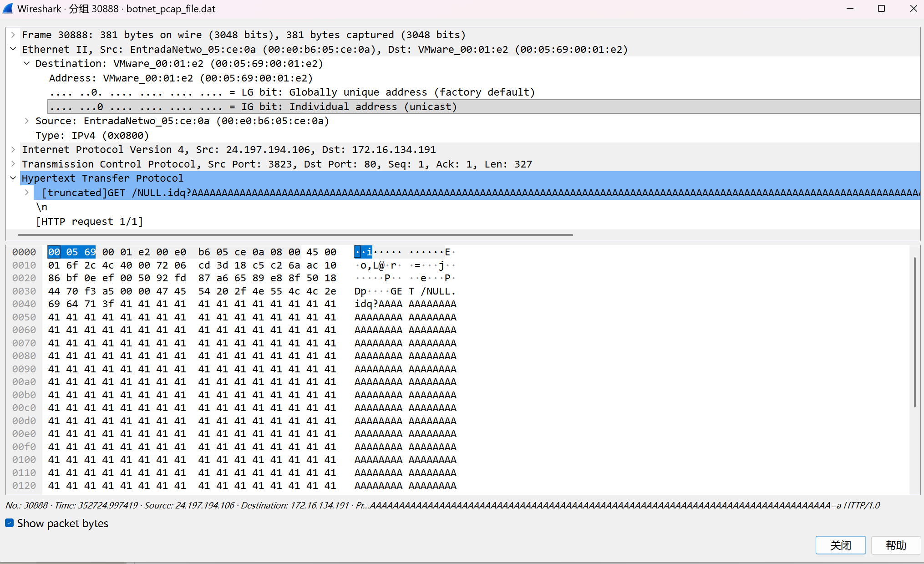Click the horizontal scrollbar in details pane
This screenshot has height=564, width=924.
(295, 235)
